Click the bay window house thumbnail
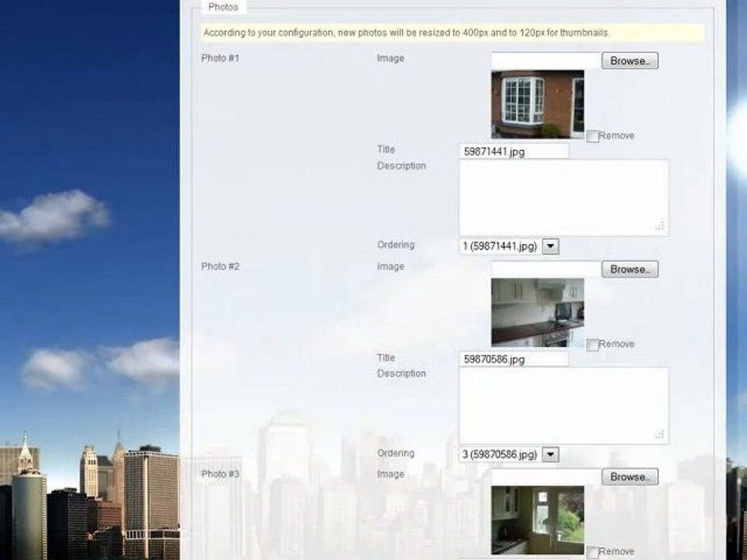Image resolution: width=747 pixels, height=560 pixels. coord(538,104)
